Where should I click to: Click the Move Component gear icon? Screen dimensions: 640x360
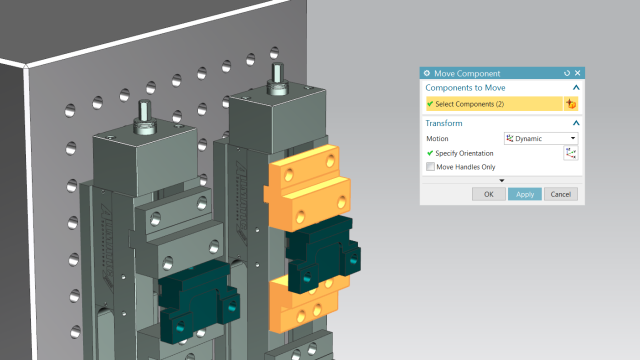pos(427,73)
